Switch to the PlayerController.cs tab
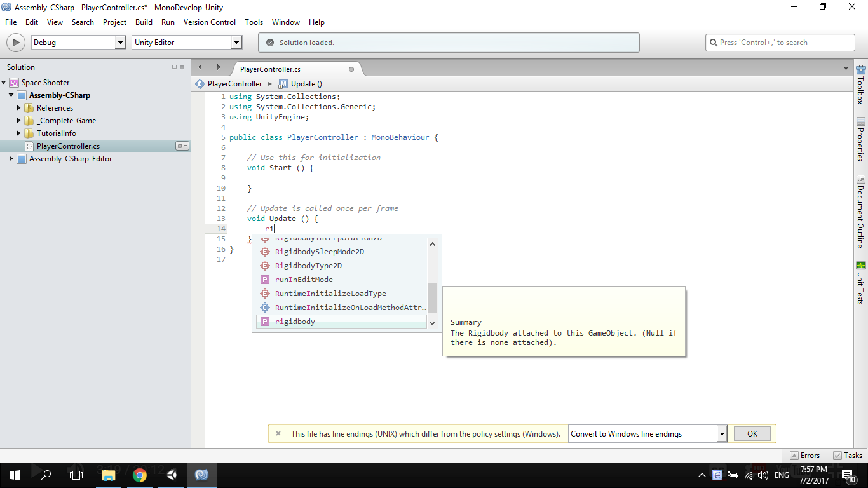Image resolution: width=868 pixels, height=488 pixels. [270, 69]
